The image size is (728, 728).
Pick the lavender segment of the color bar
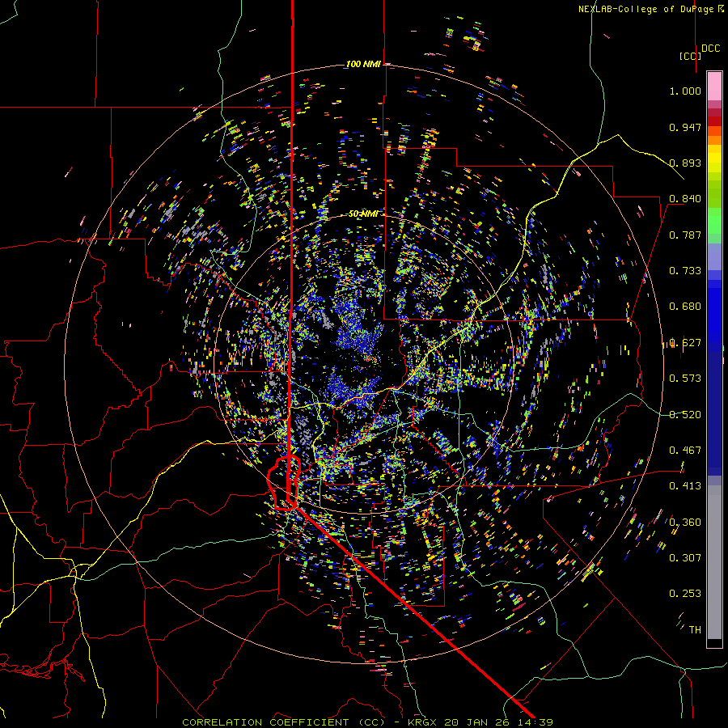(714, 258)
